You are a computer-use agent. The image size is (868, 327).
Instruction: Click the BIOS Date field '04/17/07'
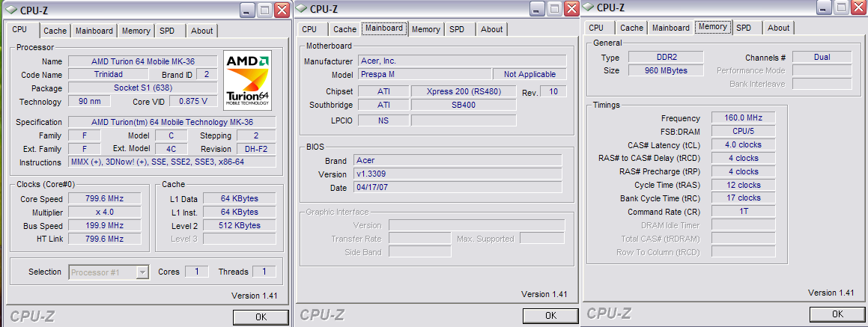pos(458,188)
